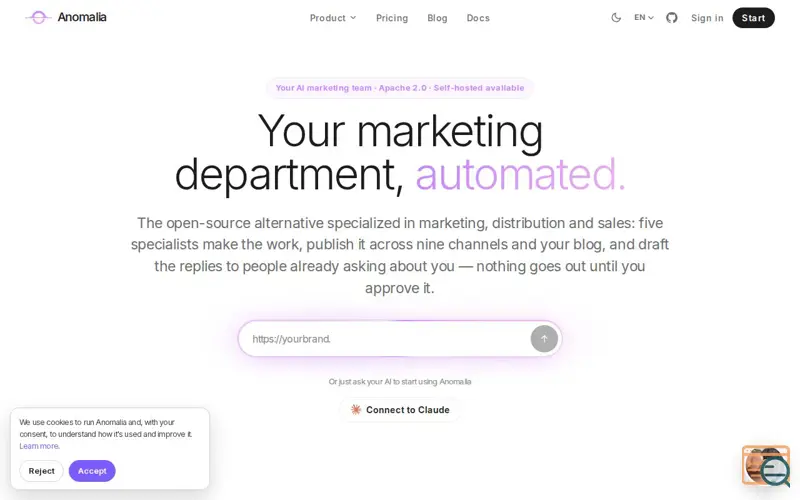Viewport: 800px width, 500px height.
Task: Click the Anomalia brand name text
Action: [x=82, y=17]
